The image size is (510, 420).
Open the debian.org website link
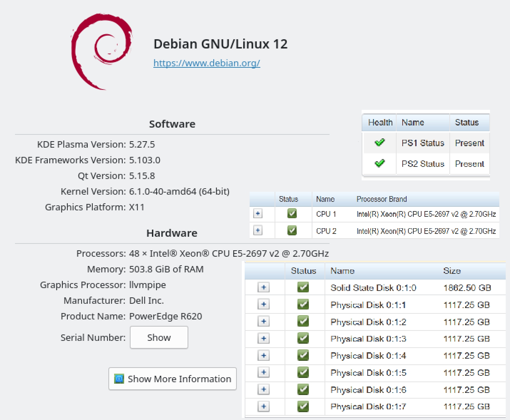[x=206, y=63]
